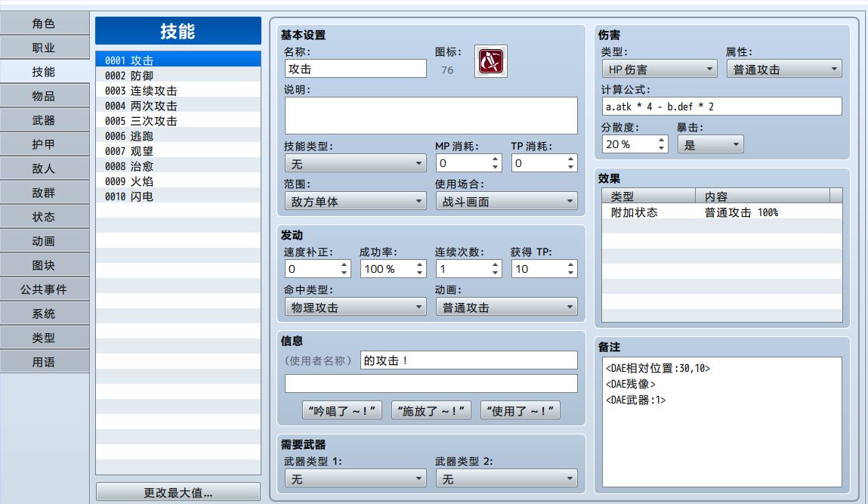868x504 pixels.
Task: Select skill 0010 闪电
Action: pyautogui.click(x=178, y=196)
